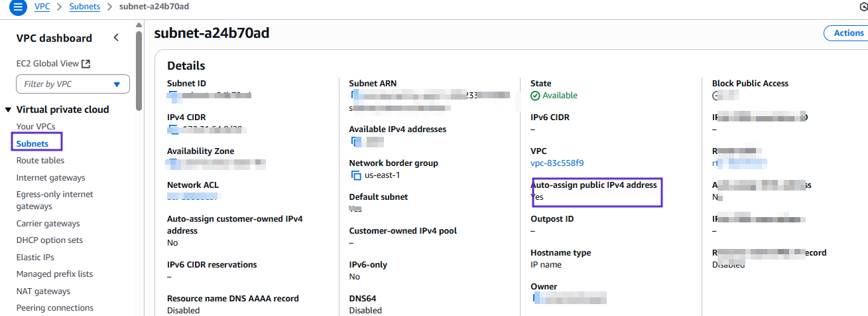Copy the Available IPv4 addresses value icon
868x316 pixels.
(x=356, y=141)
